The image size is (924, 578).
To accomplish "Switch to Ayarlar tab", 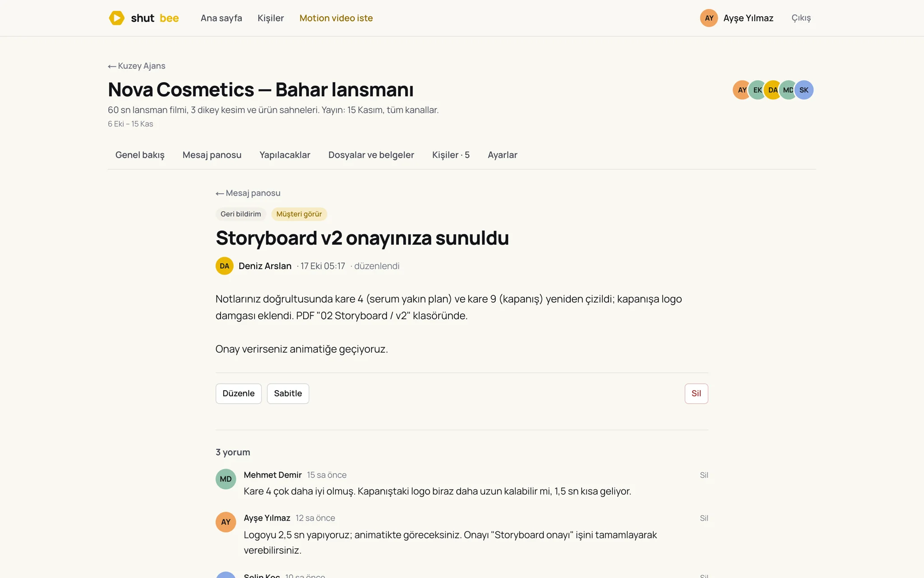I will [502, 155].
